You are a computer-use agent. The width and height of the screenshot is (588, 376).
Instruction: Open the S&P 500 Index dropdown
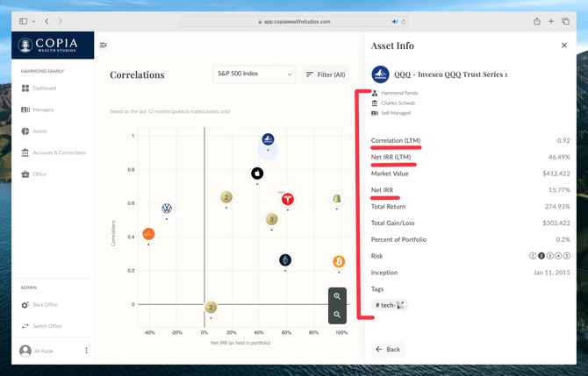click(255, 74)
